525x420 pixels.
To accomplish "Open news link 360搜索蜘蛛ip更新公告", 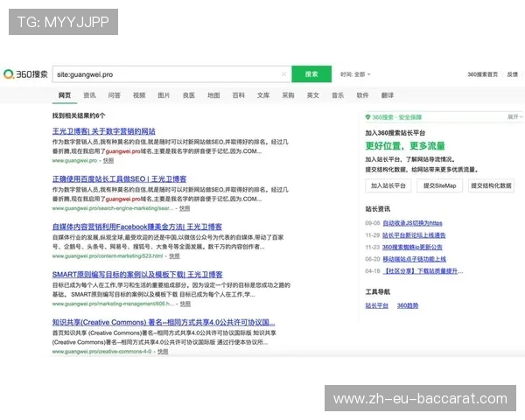I will 412,247.
